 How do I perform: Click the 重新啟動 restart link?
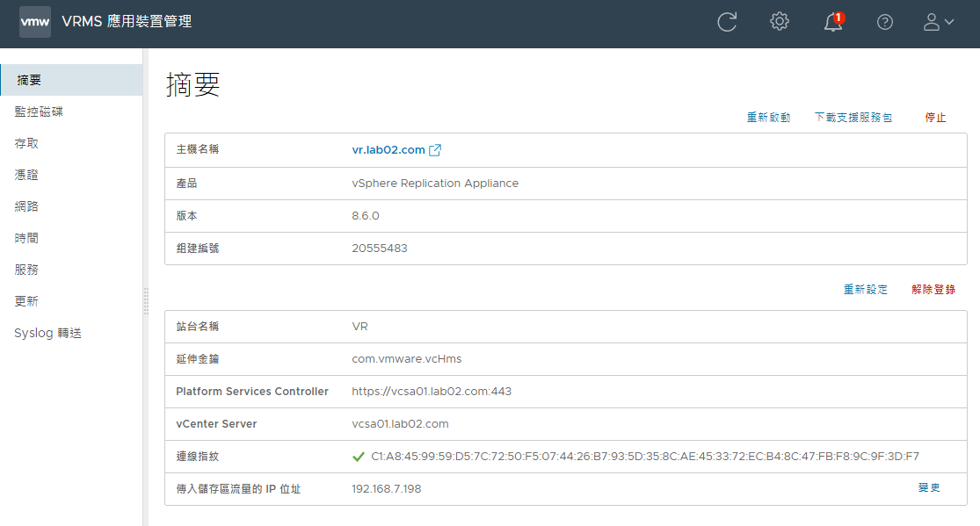point(768,118)
